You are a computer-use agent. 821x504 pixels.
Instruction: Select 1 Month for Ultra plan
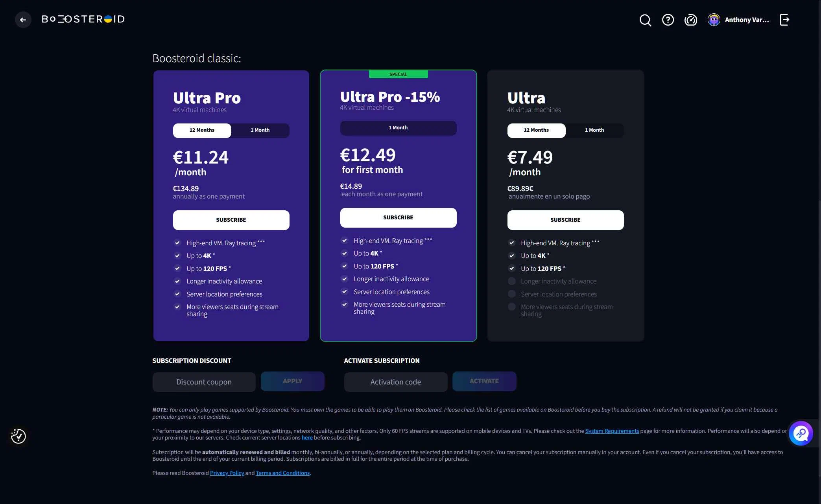point(594,130)
